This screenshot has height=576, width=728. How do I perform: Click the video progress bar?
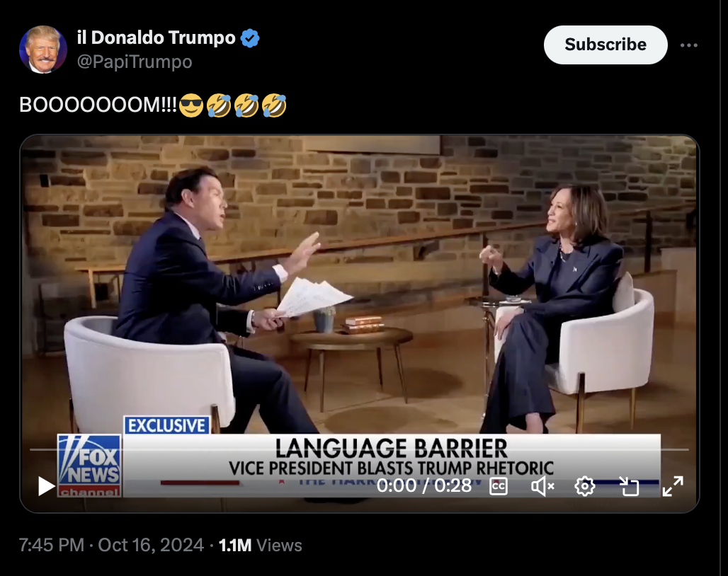coord(359,449)
